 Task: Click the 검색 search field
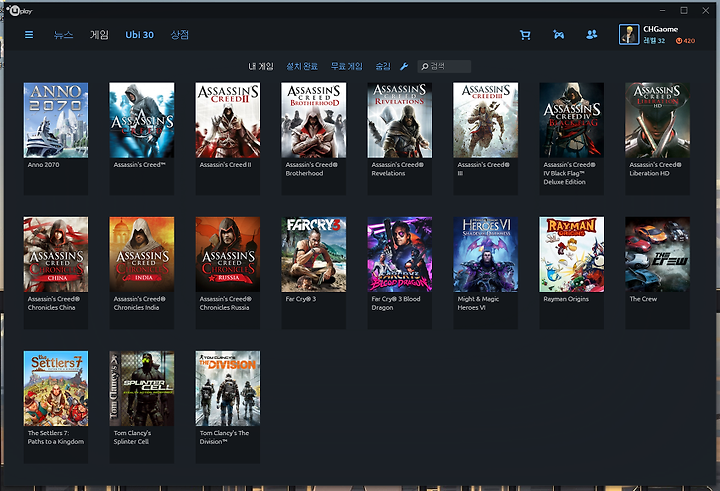444,67
